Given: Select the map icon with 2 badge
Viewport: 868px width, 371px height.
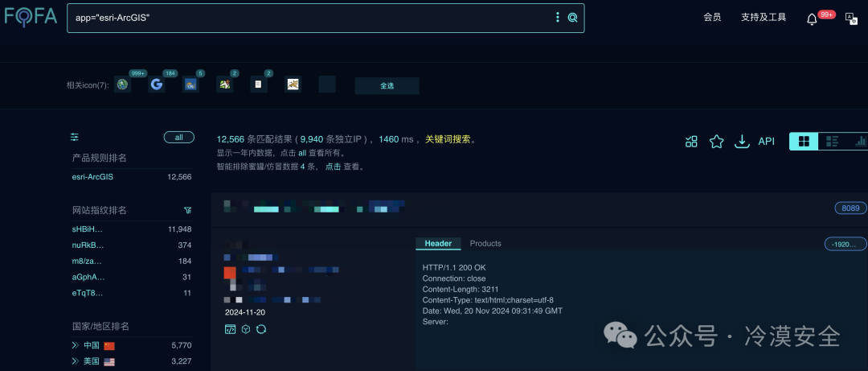Looking at the screenshot, I should [x=225, y=85].
